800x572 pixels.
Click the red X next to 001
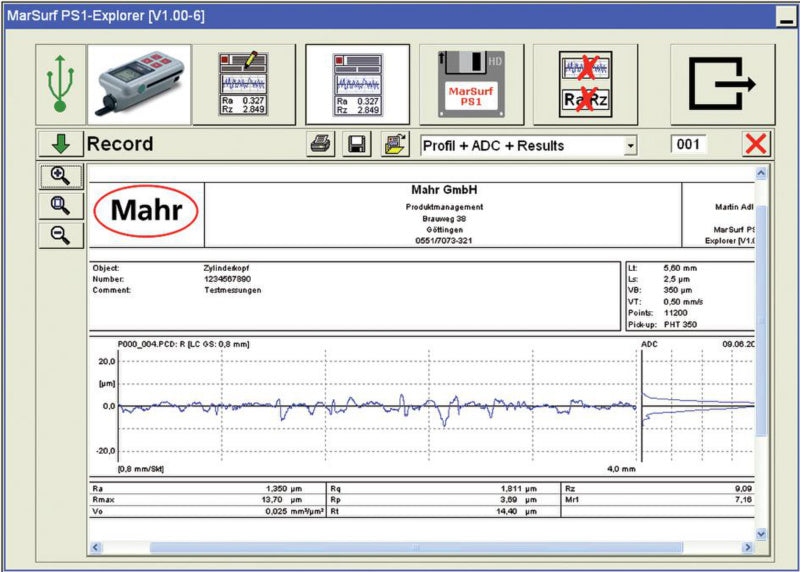[756, 145]
